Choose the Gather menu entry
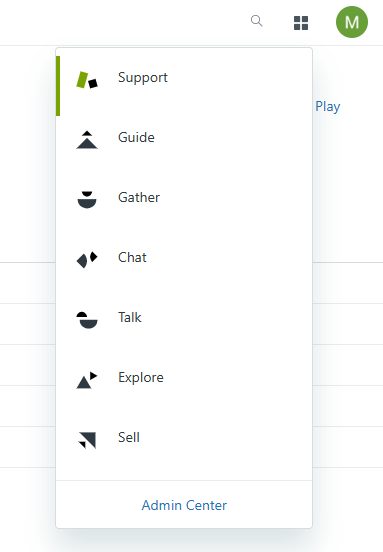This screenshot has width=383, height=552. 184,206
